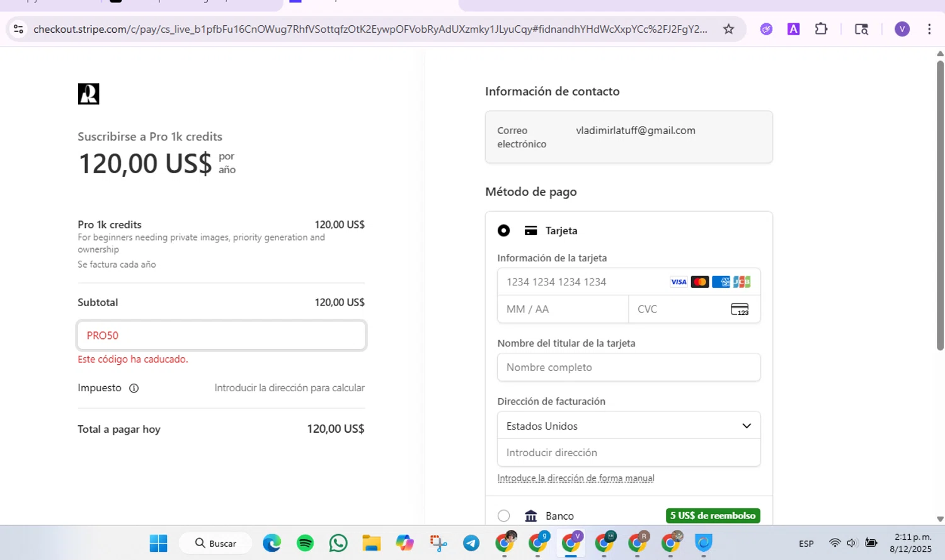Click the Tarjeta card icon
Viewport: 945px width, 560px height.
coord(531,231)
